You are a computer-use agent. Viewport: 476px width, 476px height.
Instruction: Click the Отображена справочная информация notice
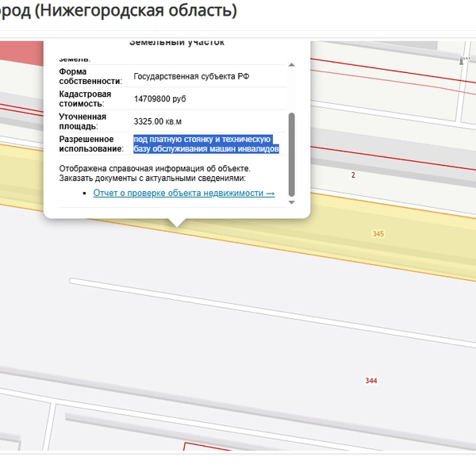click(155, 173)
